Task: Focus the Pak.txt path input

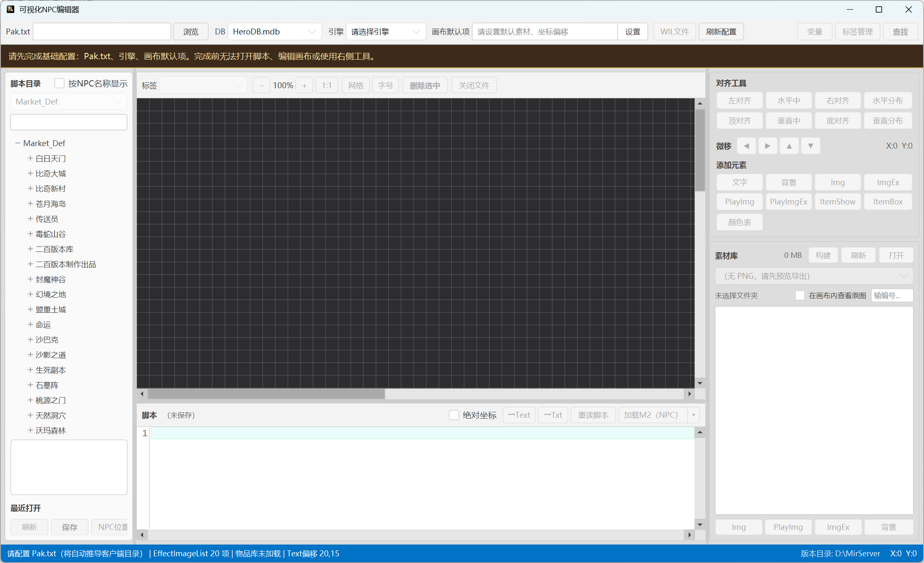Action: (102, 32)
